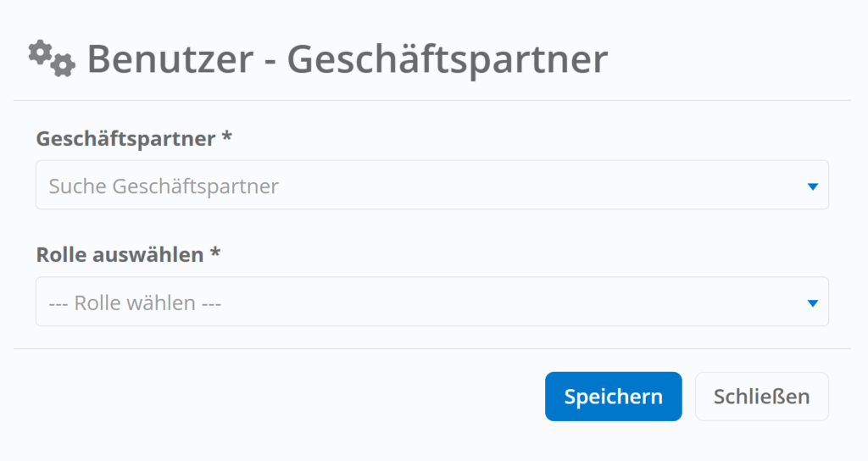Focus the Suche Geschäftspartner placeholder text

click(x=164, y=186)
